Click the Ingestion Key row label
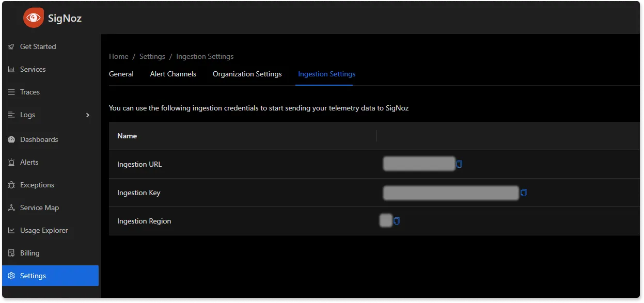 click(x=139, y=193)
